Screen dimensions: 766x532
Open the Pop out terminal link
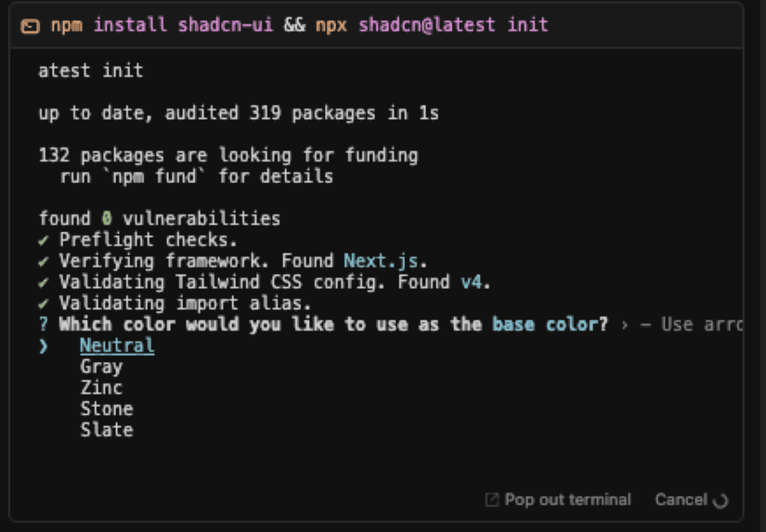[x=558, y=500]
